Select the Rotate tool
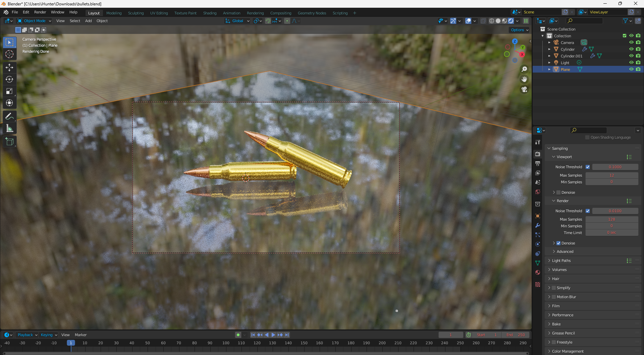The height and width of the screenshot is (355, 644). click(9, 79)
